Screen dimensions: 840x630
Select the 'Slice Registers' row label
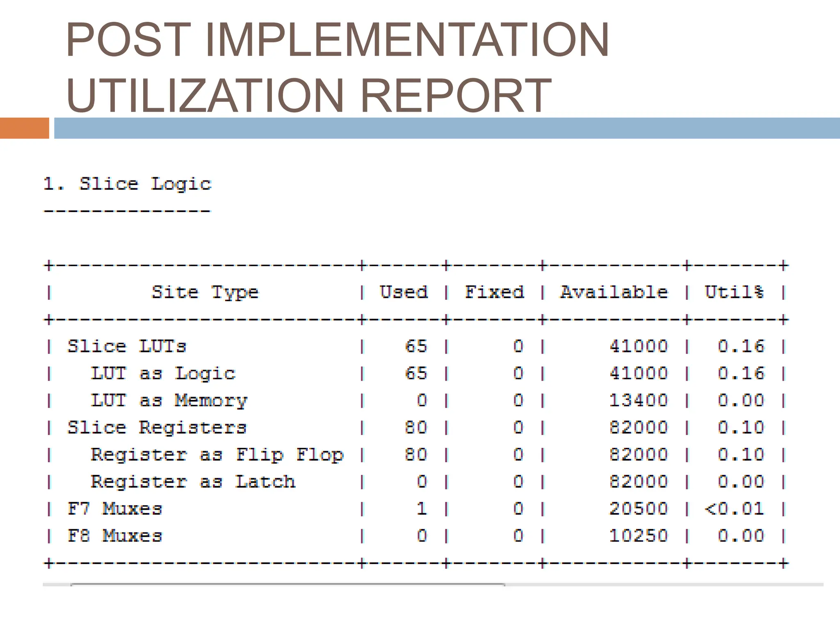point(157,428)
